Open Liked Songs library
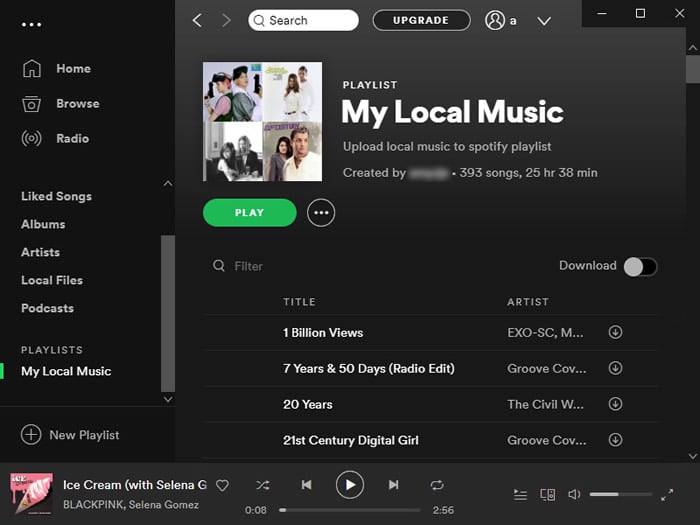Viewport: 700px width, 525px height. point(56,196)
